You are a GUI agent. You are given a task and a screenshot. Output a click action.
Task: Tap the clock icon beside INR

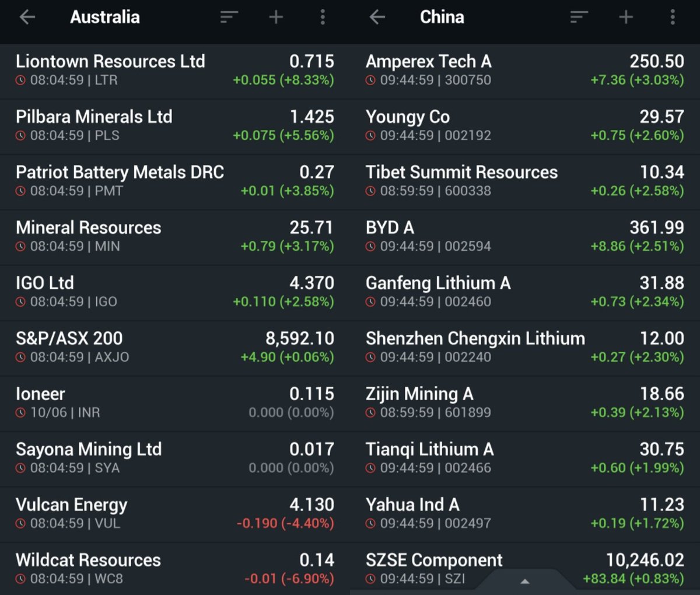click(21, 413)
